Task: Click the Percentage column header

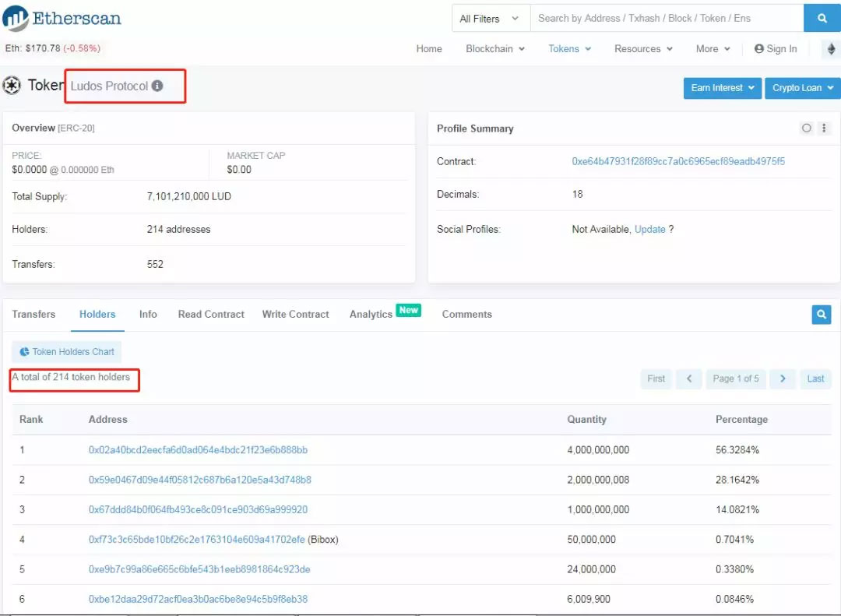Action: [x=742, y=420]
